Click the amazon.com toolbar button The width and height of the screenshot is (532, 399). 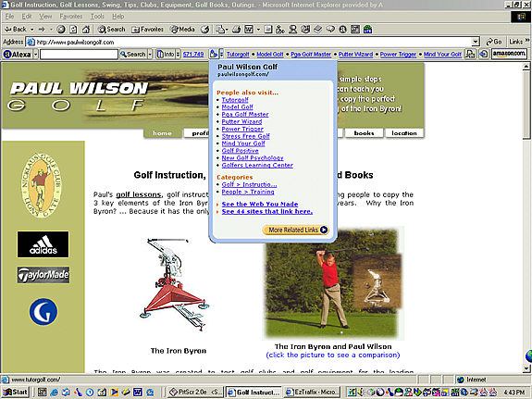pyautogui.click(x=509, y=54)
